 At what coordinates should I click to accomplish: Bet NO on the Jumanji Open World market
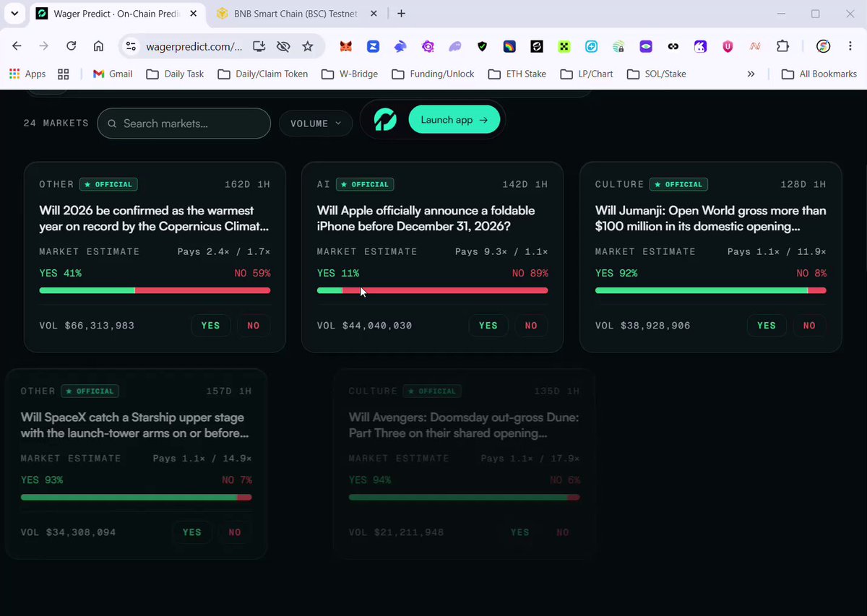pyautogui.click(x=809, y=326)
